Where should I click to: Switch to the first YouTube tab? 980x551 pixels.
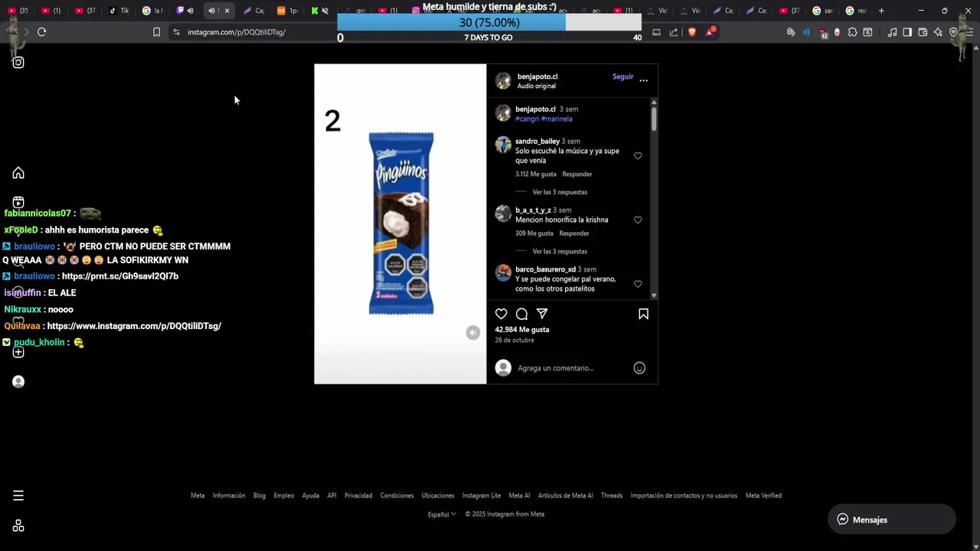pos(18,11)
